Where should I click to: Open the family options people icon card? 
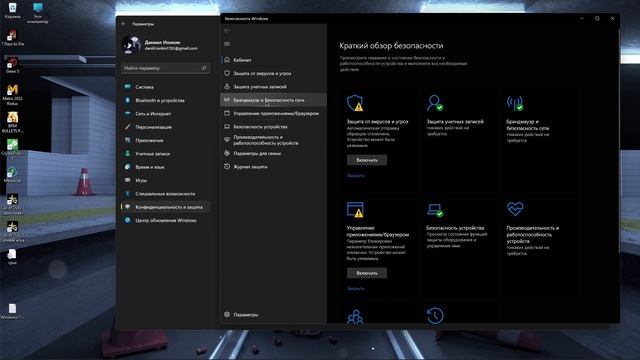pyautogui.click(x=355, y=317)
